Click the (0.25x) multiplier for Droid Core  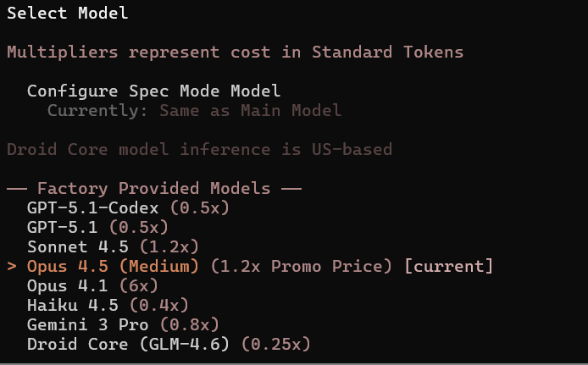click(276, 344)
